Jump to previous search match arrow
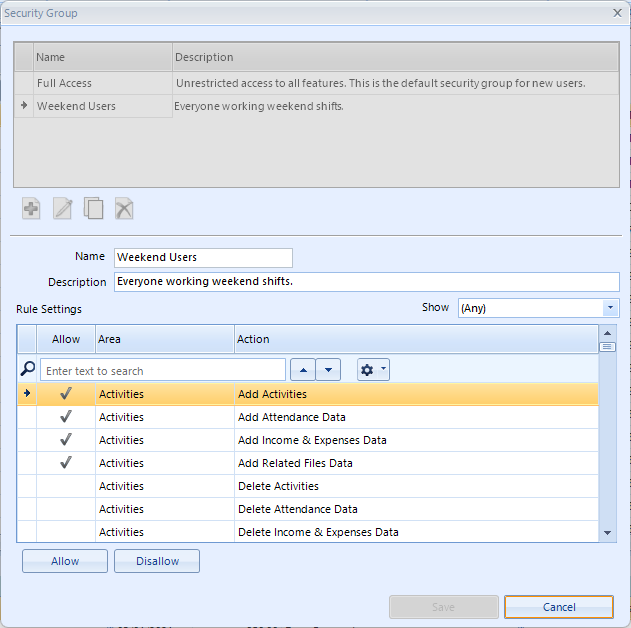 303,370
